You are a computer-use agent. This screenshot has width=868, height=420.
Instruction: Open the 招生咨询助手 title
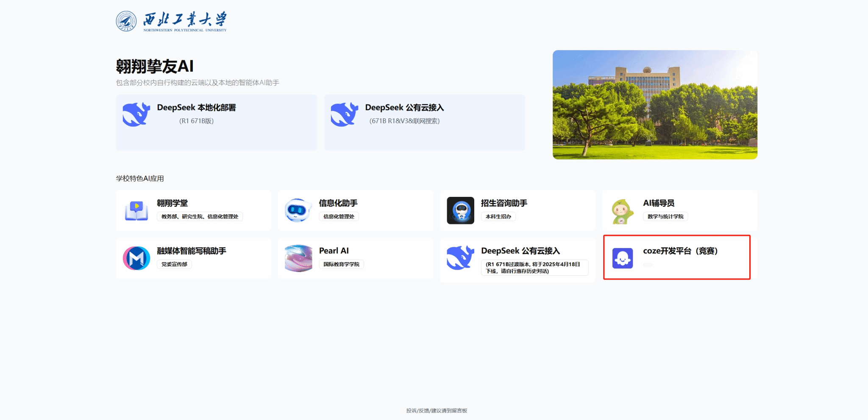coord(504,203)
